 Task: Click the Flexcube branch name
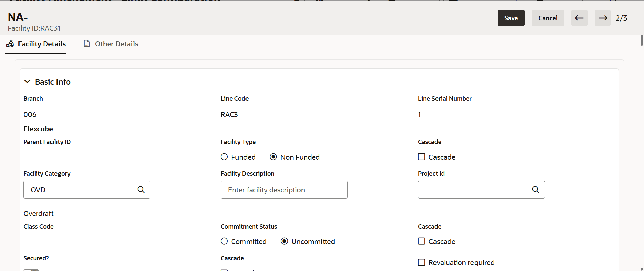[x=38, y=129]
